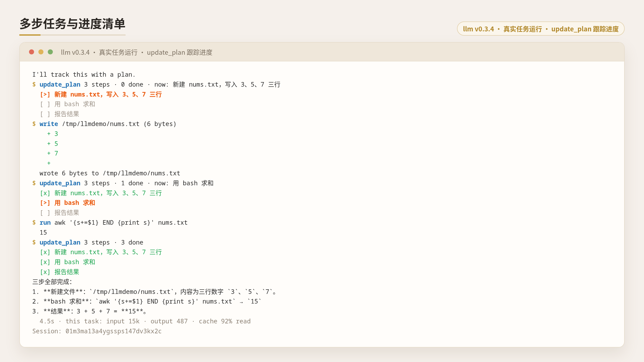The width and height of the screenshot is (644, 362).
Task: Click the run awk command line
Action: click(x=110, y=223)
